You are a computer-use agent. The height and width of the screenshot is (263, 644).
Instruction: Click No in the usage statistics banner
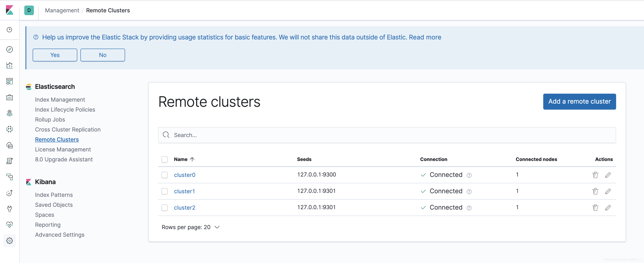(x=103, y=55)
